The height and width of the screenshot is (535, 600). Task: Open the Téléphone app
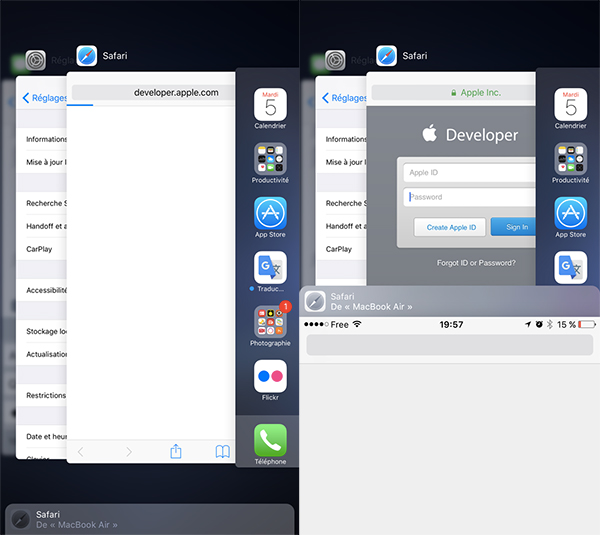[x=270, y=441]
